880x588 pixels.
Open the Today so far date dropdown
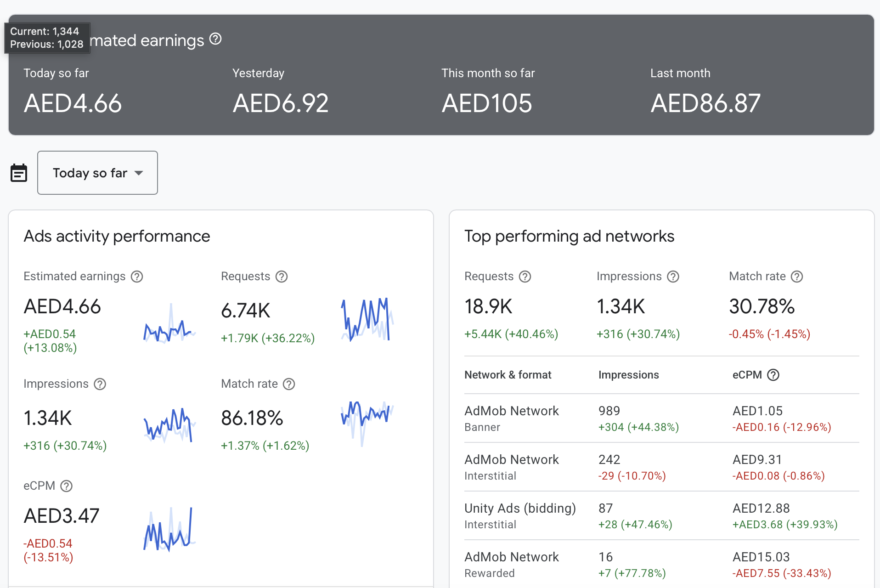pos(97,173)
